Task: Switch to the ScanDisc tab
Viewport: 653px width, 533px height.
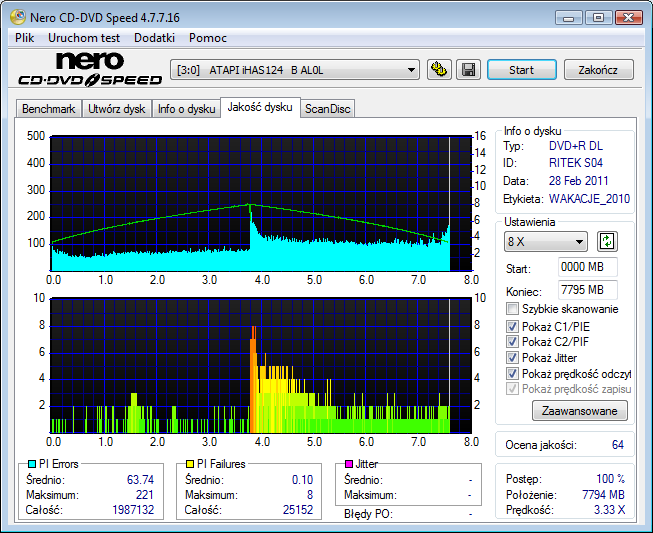Action: [x=328, y=109]
